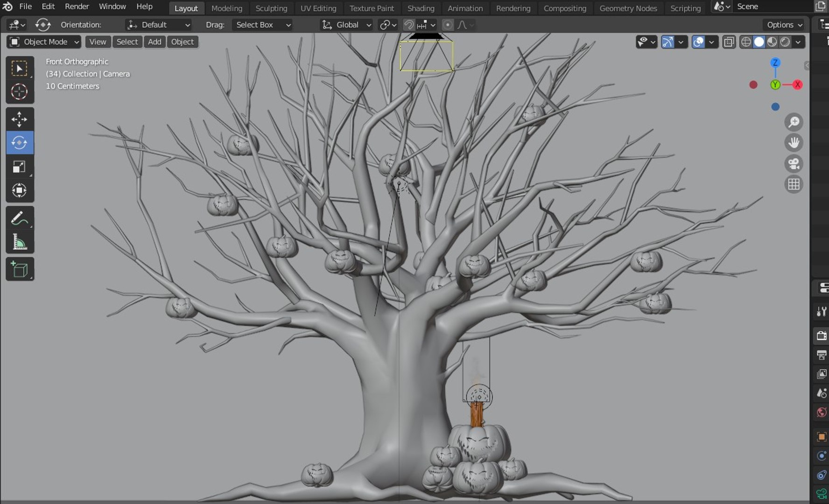Open the Drag Select Box dropdown
Viewport: 829px width, 504px height.
pos(262,25)
